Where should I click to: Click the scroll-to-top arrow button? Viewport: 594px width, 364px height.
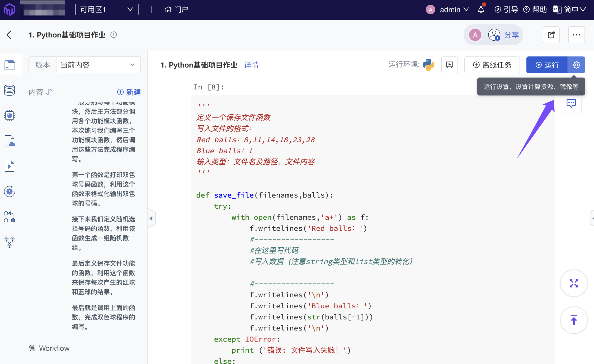click(574, 320)
